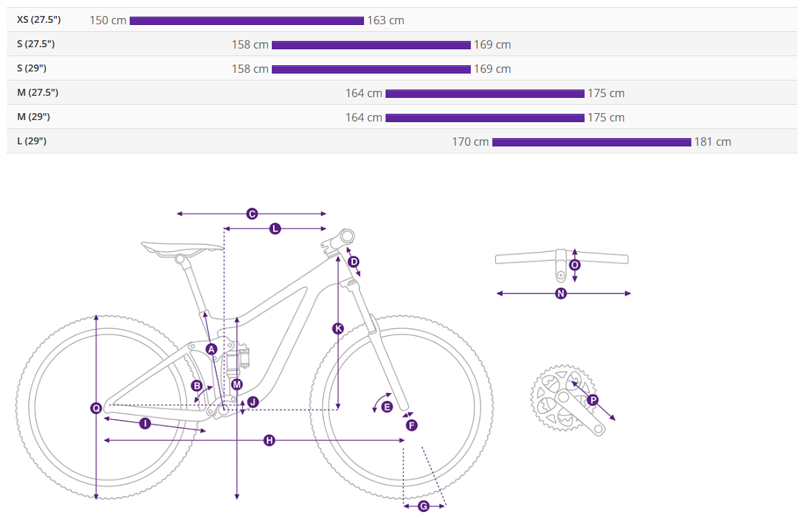
Task: Click the L (29") purple range bar
Action: [591, 142]
